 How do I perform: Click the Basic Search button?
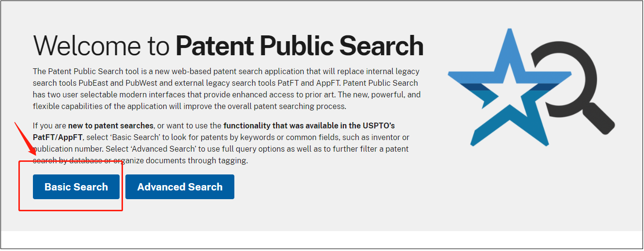point(76,187)
